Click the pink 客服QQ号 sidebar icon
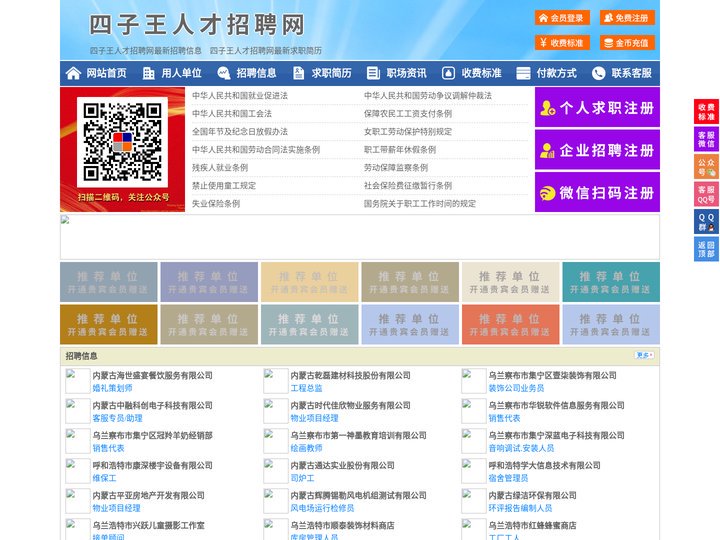 706,194
